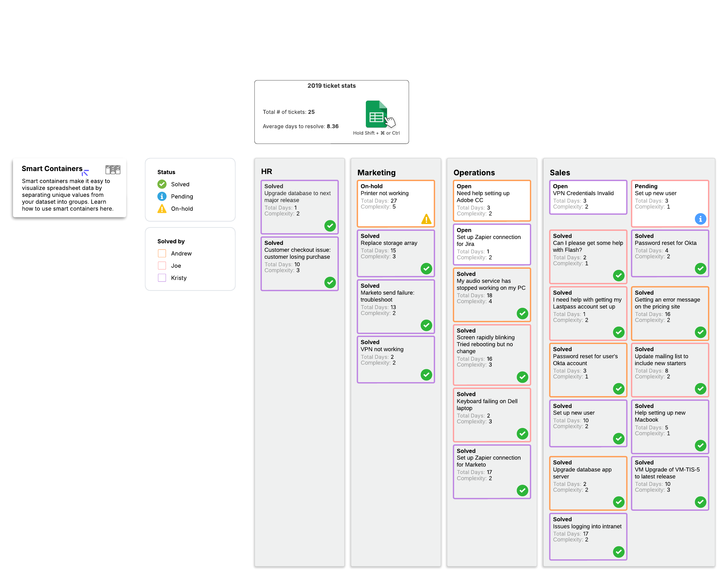728x586 pixels.
Task: Select the HR container header
Action: pos(266,171)
